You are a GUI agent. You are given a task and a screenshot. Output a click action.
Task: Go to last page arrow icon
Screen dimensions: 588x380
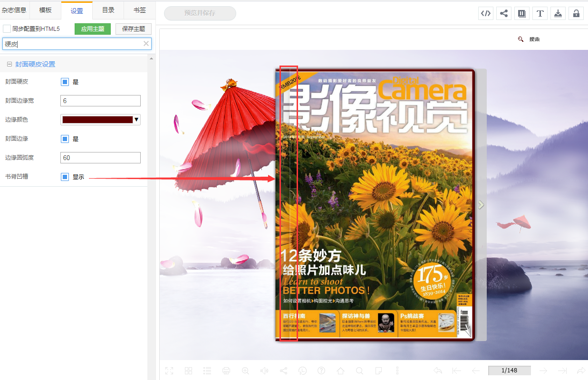(x=562, y=370)
